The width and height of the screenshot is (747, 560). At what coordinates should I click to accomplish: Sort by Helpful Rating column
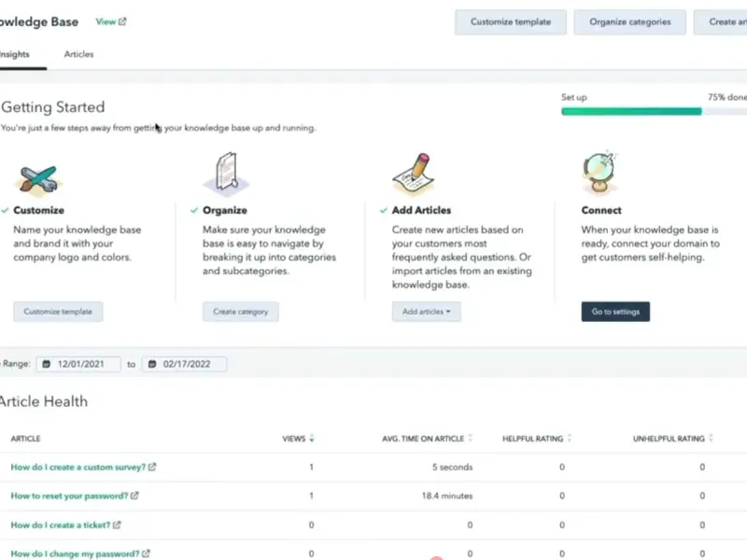coord(569,438)
